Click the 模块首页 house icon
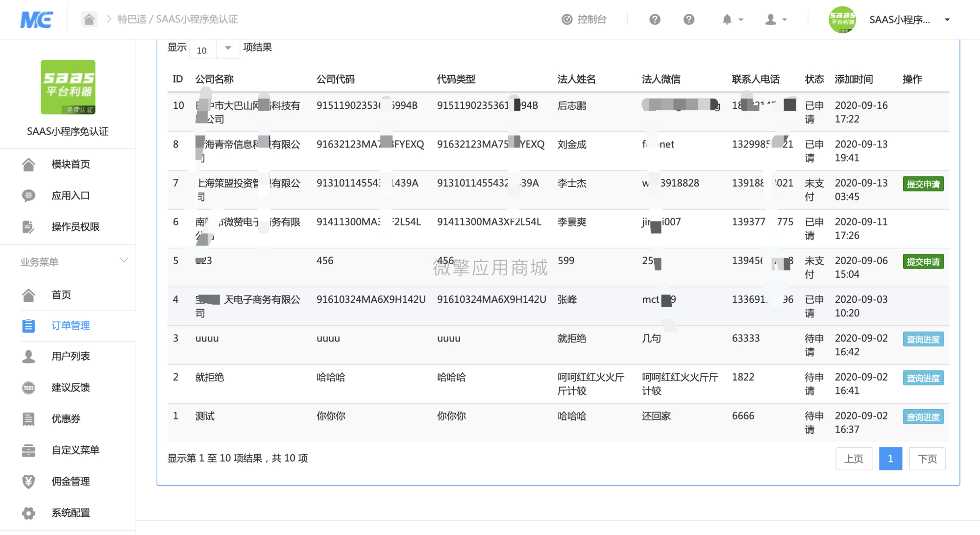This screenshot has height=535, width=980. pos(28,165)
